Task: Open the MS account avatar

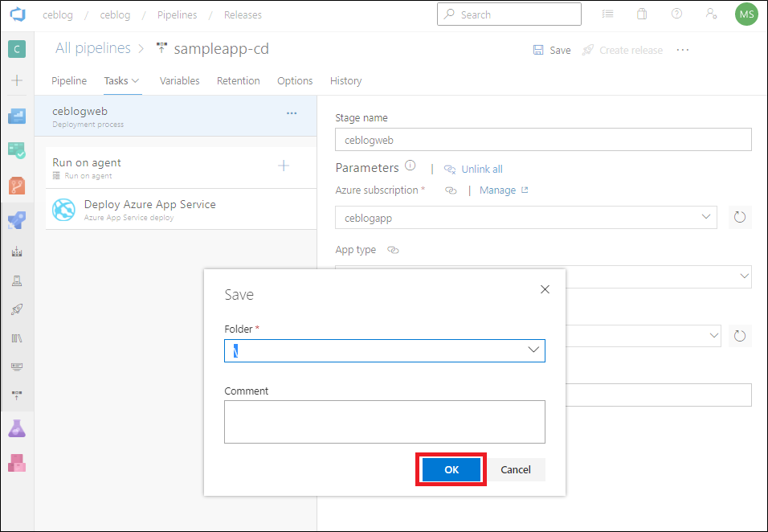Action: pos(746,14)
